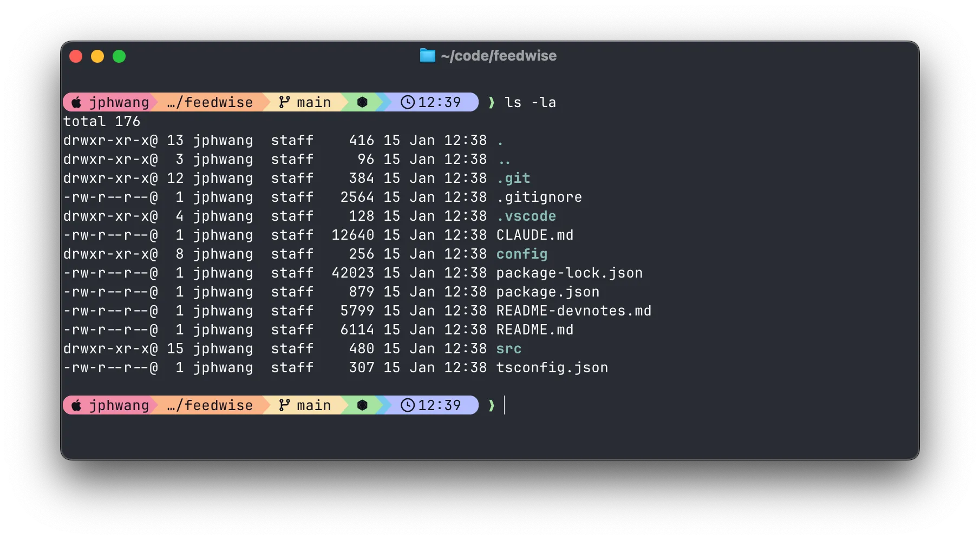
Task: Open the .git directory entry
Action: pyautogui.click(x=513, y=178)
